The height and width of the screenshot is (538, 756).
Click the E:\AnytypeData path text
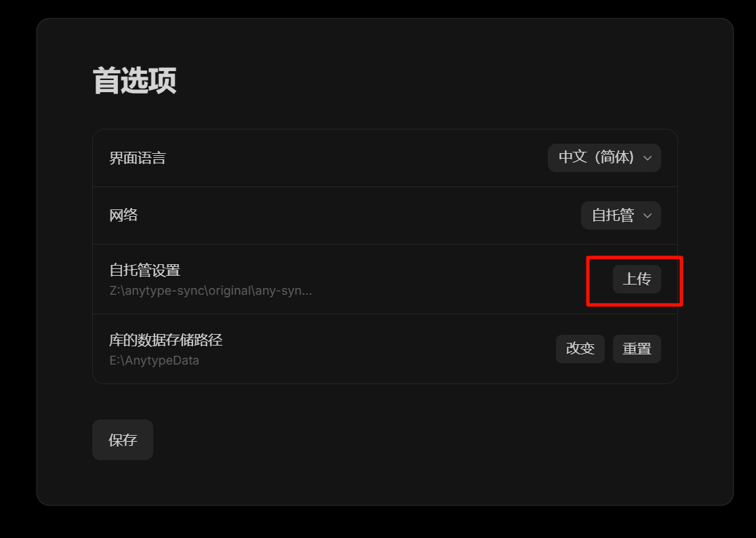click(155, 360)
